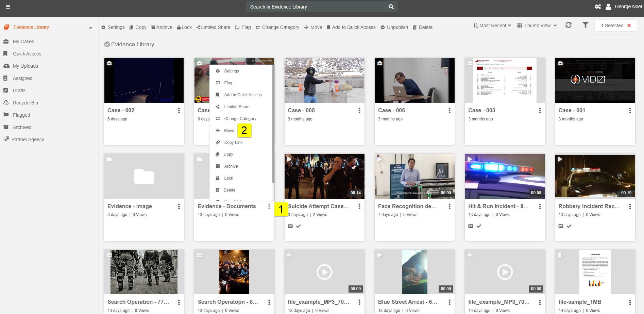Viewport: 644px width, 314px height.
Task: Open the Most Recent sort dropdown
Action: (x=492, y=26)
